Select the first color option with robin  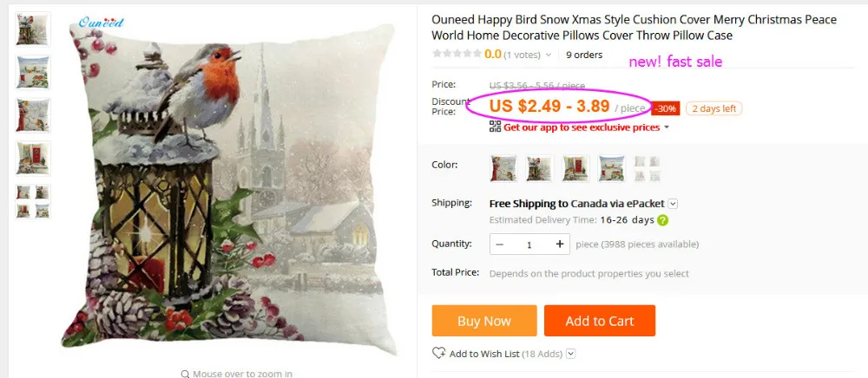503,168
